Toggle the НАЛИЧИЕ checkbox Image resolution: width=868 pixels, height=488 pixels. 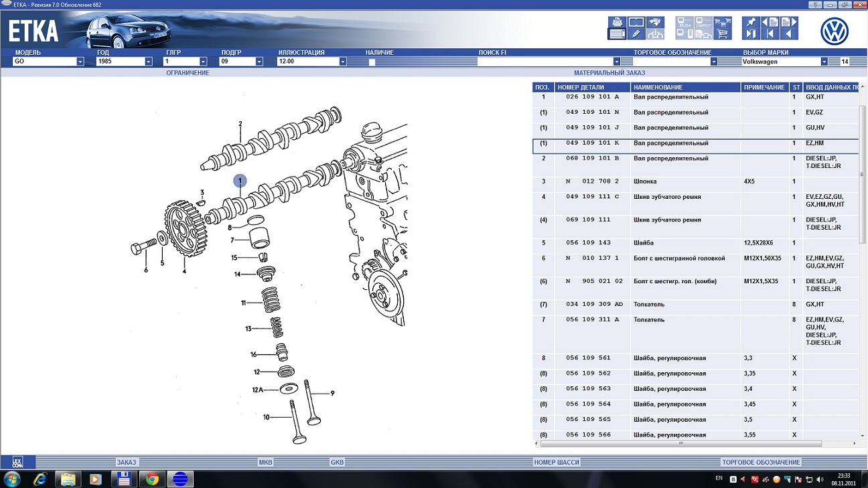(x=372, y=62)
